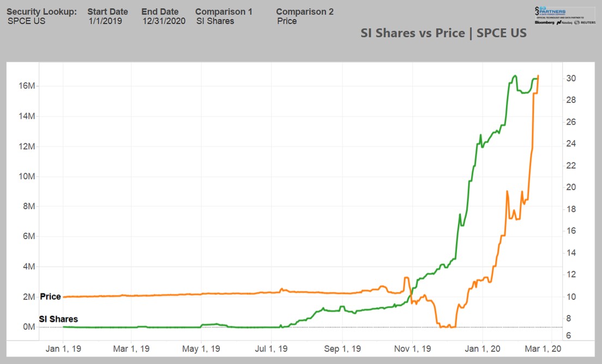Screen dimensions: 602x364
Task: Click the 16M left axis tick
Action: click(27, 86)
